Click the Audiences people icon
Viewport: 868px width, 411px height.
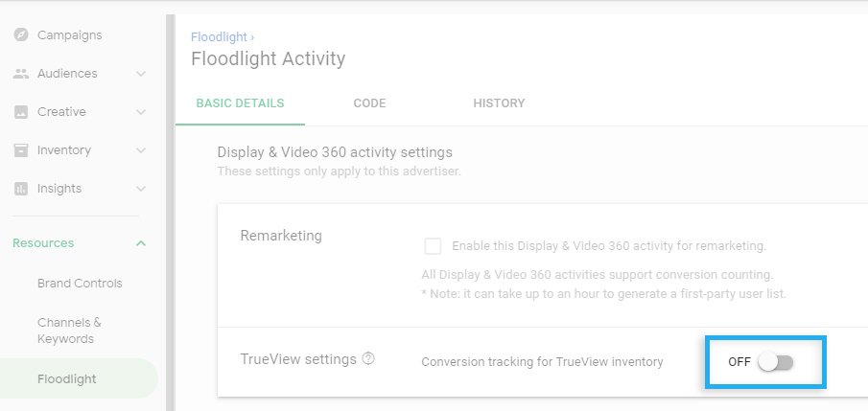point(20,73)
